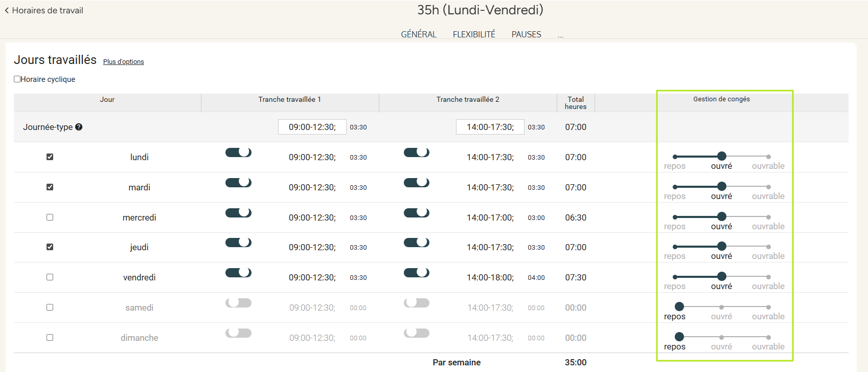Click the Journée-type help question mark icon
Viewport: 868px width, 372px height.
79,127
